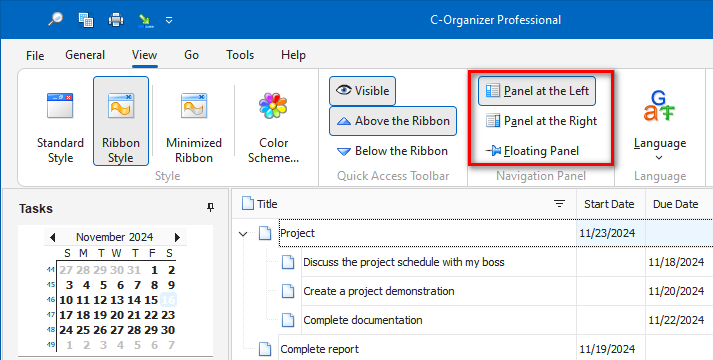Click the Project task document icon
713x360 pixels.
click(265, 233)
